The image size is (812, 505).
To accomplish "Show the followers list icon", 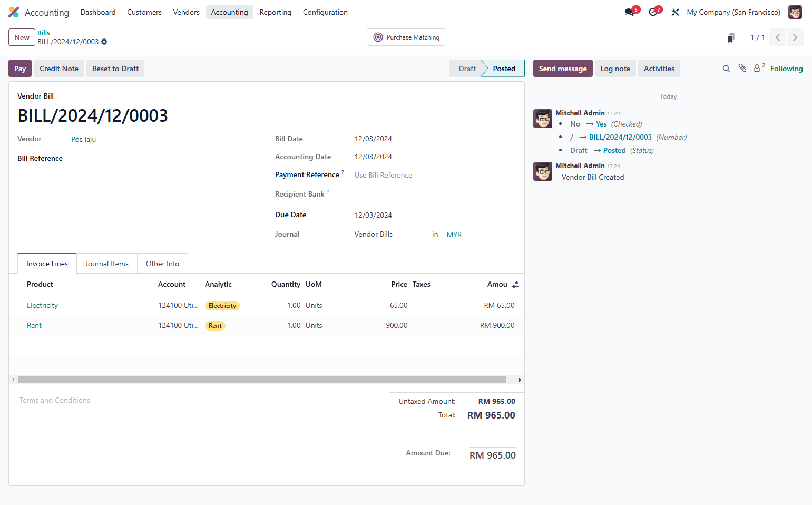I will [759, 68].
